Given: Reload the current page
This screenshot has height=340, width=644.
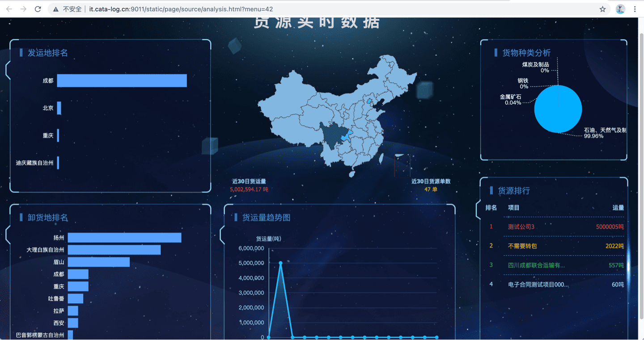Looking at the screenshot, I should click(x=38, y=9).
